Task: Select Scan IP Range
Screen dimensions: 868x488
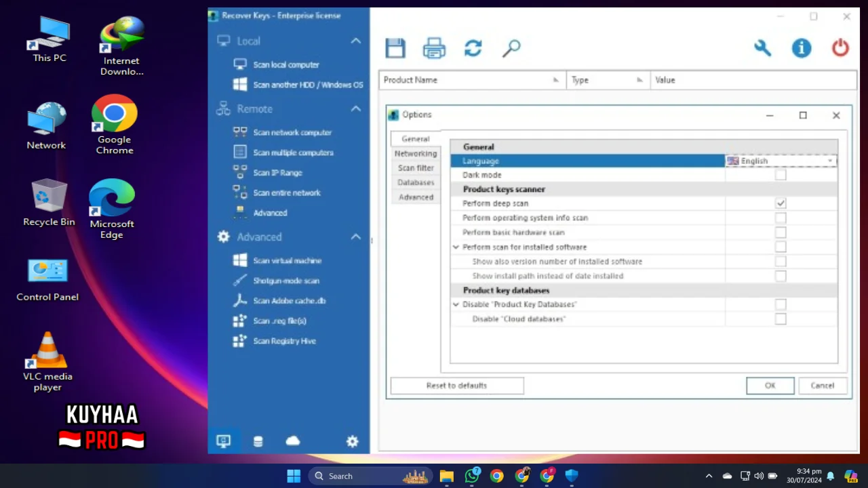Action: pyautogui.click(x=277, y=173)
